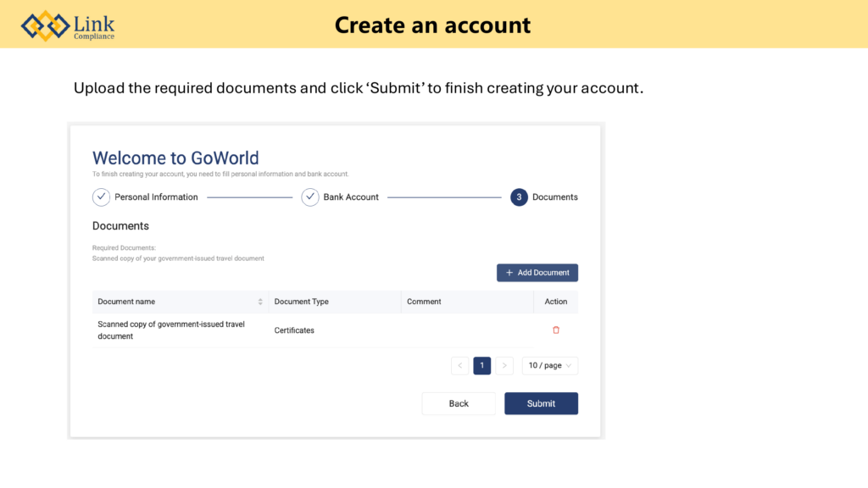Click the Add Document button
This screenshot has height=488, width=868.
pos(537,273)
